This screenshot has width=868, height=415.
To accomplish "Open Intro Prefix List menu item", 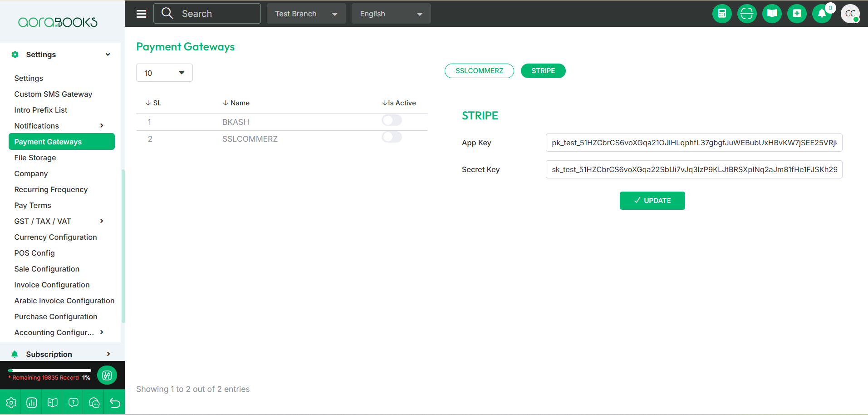I will coord(40,110).
